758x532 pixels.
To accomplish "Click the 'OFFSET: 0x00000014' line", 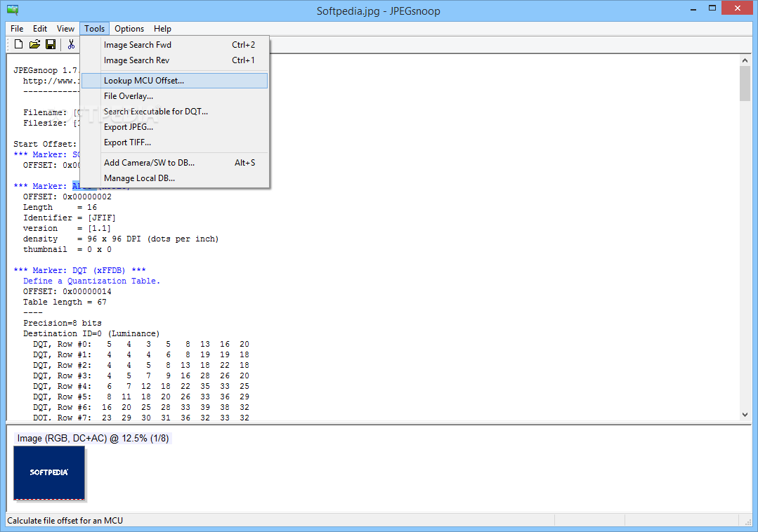I will tap(67, 291).
